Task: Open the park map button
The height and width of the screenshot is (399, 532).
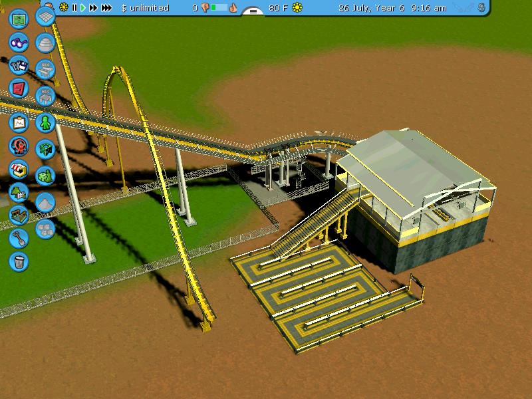Action: click(19, 19)
